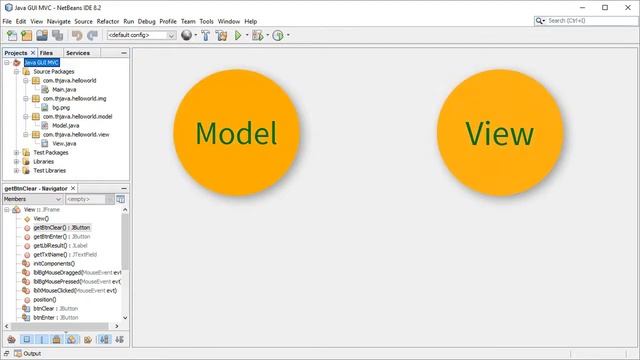The width and height of the screenshot is (640, 360).
Task: Expand the Test Libraries node
Action: pos(16,171)
